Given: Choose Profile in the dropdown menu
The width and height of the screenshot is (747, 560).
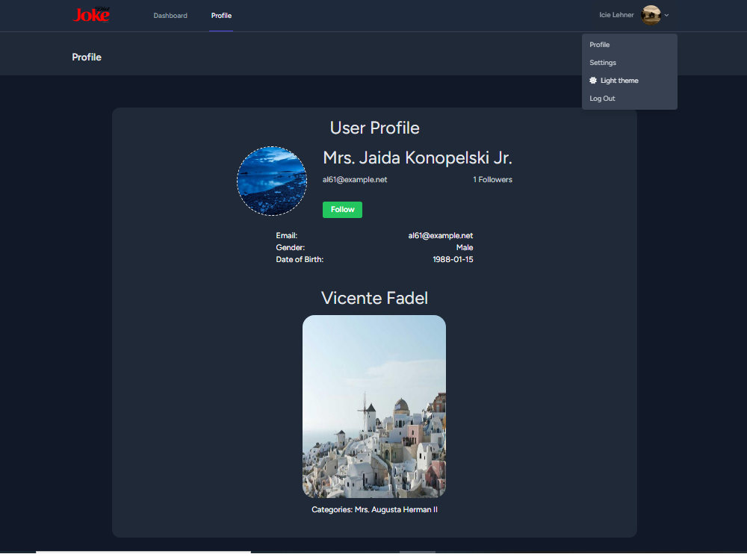Looking at the screenshot, I should click(629, 45).
